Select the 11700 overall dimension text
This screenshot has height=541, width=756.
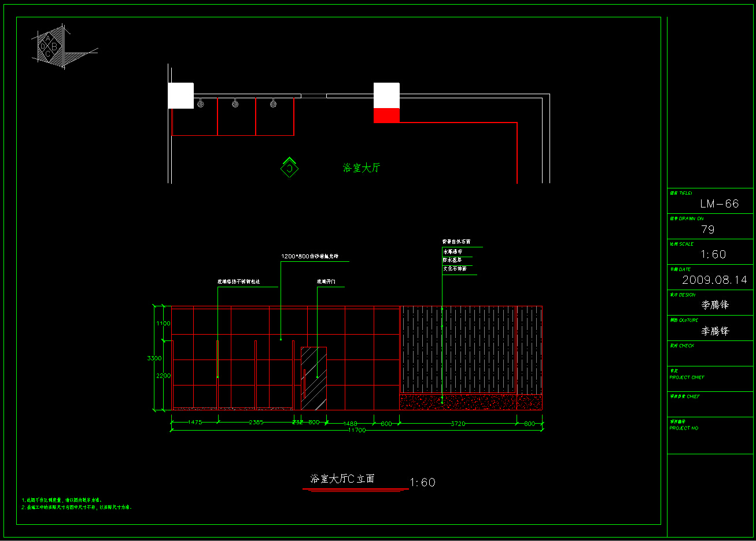point(356,431)
